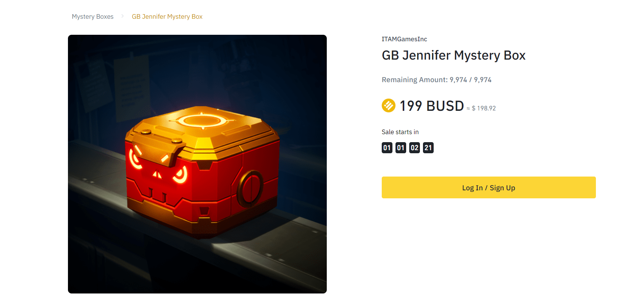Click the countdown minutes box showing 02

[x=415, y=148]
